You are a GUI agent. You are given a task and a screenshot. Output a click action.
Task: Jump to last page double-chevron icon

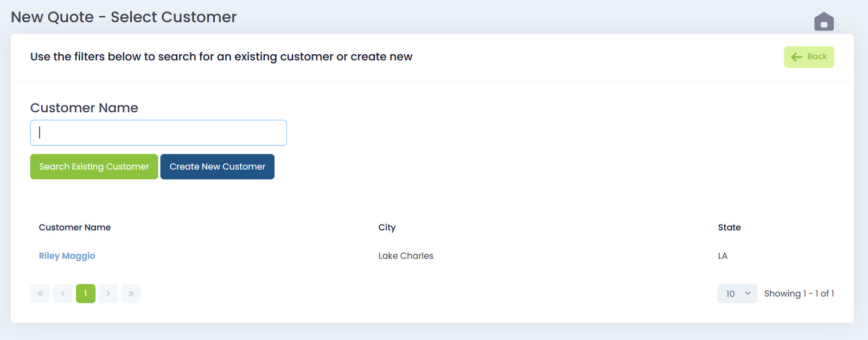click(131, 293)
